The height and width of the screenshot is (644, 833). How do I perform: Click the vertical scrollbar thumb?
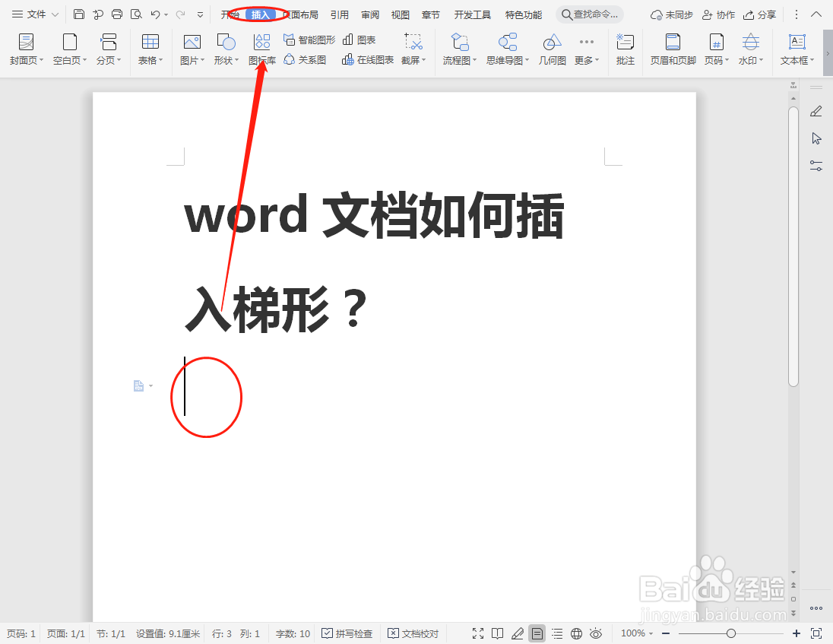pos(793,247)
